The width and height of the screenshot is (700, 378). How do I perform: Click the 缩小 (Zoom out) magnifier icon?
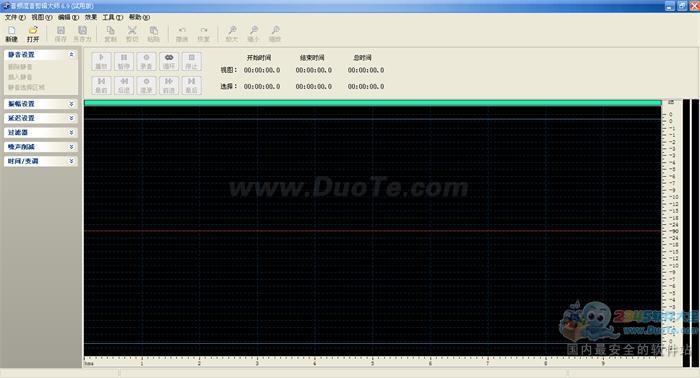(x=253, y=34)
